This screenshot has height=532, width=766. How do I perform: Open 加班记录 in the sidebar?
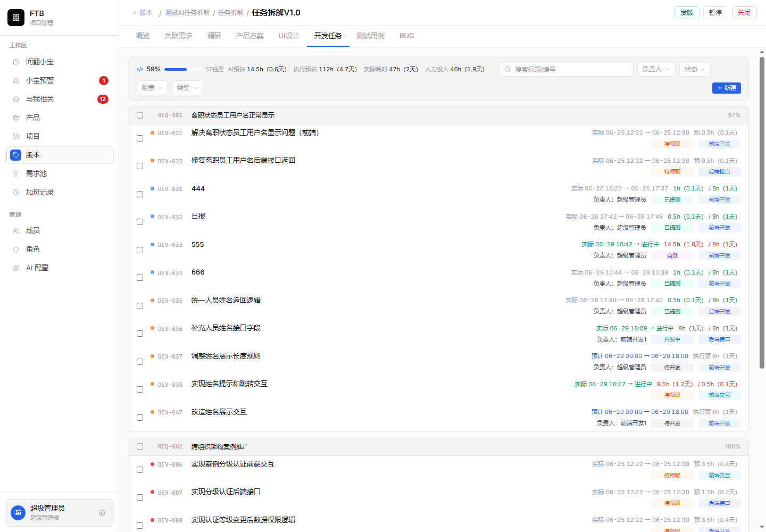tap(60, 192)
